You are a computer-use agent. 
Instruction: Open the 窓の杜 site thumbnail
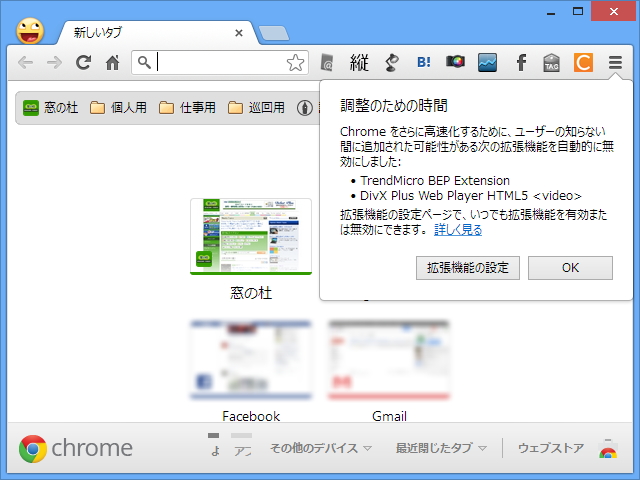(x=251, y=236)
